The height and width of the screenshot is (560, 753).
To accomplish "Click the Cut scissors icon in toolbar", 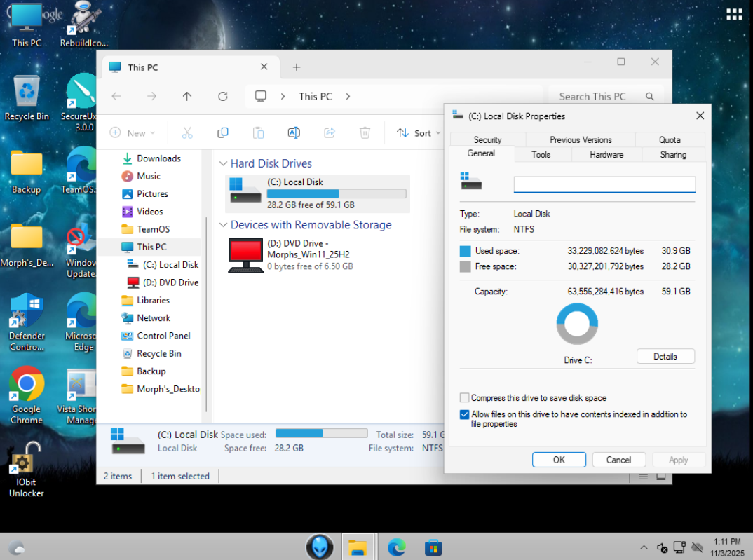I will point(187,133).
